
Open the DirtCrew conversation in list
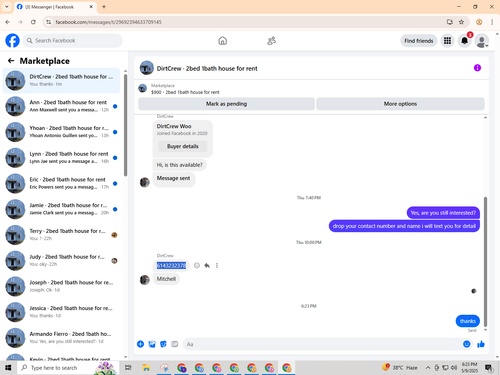(61, 80)
